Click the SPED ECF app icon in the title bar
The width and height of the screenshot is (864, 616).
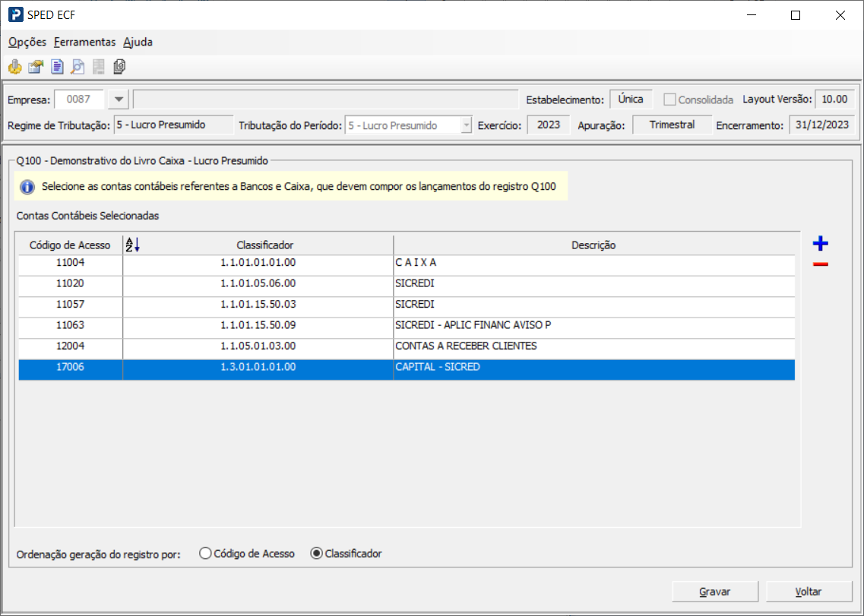(15, 15)
